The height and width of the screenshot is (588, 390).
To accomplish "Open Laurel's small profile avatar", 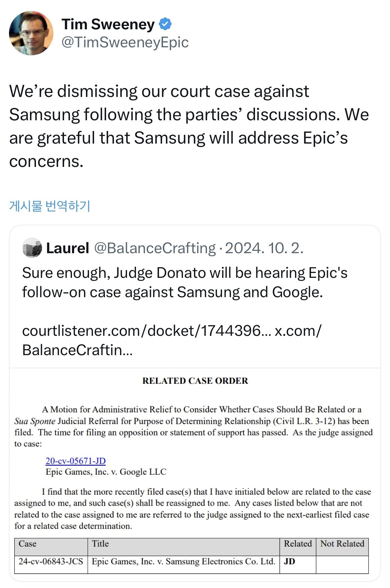I will pyautogui.click(x=32, y=248).
